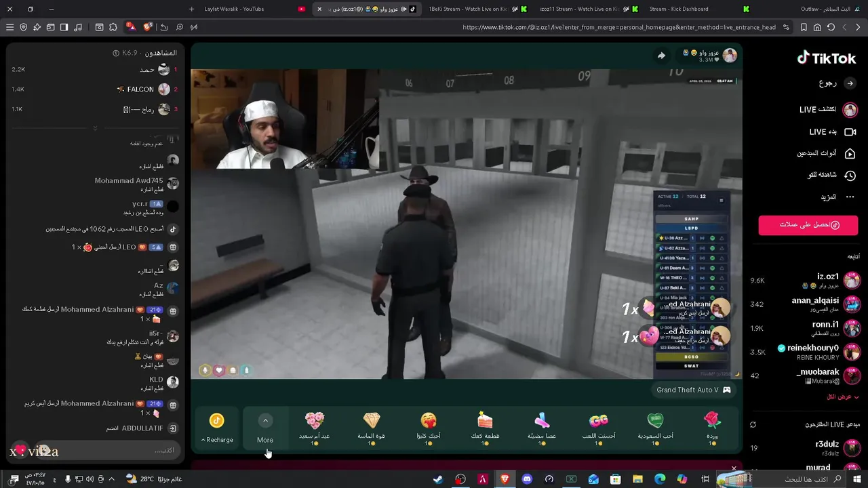Click the TikTok logo
This screenshot has width=868, height=488.
827,58
